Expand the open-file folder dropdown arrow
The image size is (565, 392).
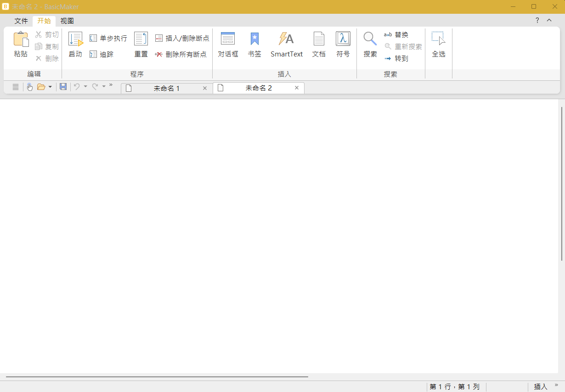point(50,87)
